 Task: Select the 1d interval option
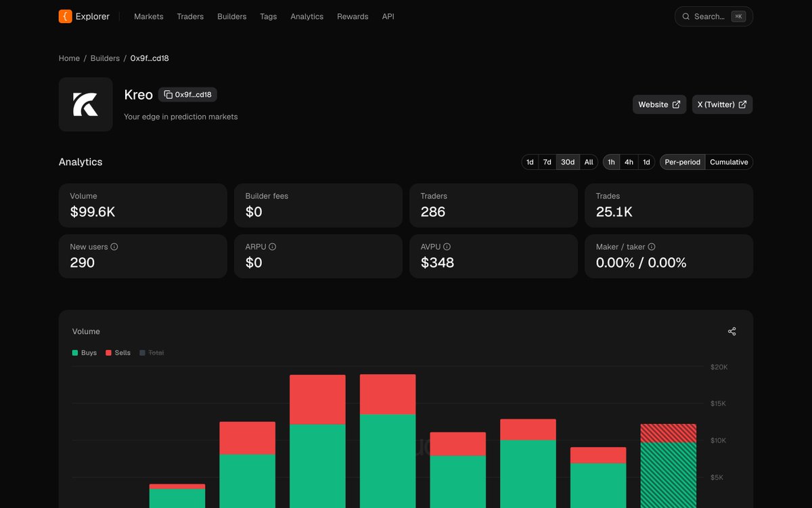pyautogui.click(x=646, y=162)
